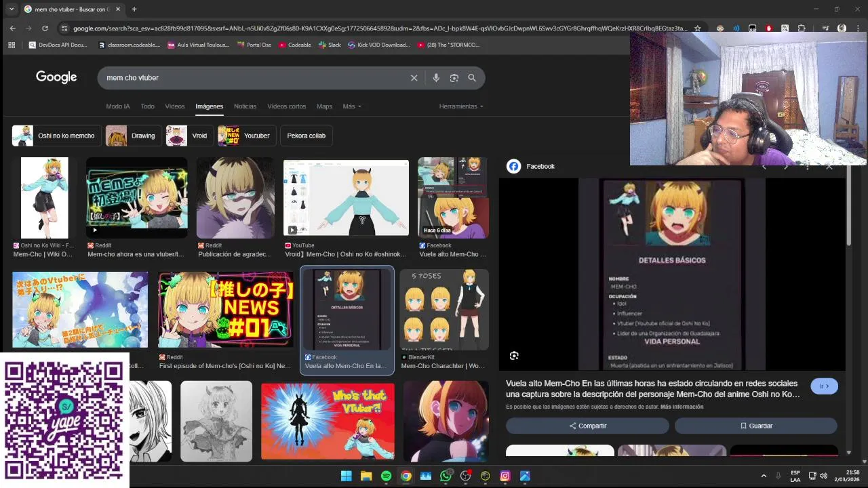
Task: Start voice search with the microphone icon
Action: [436, 78]
